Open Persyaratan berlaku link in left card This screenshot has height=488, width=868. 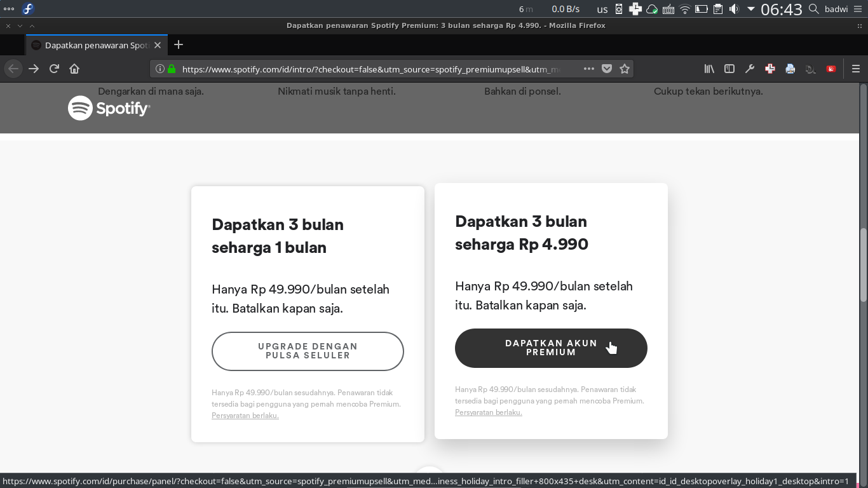(245, 416)
